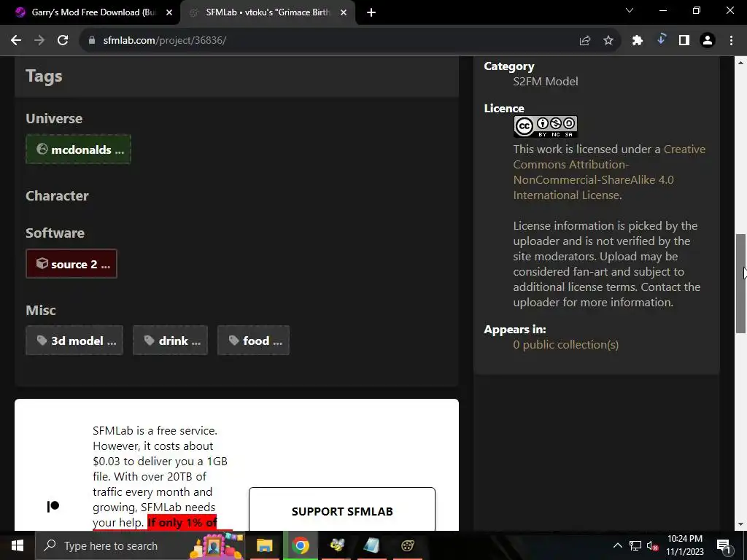This screenshot has height=560, width=747.
Task: Open the film reel app on taskbar
Action: 408,545
